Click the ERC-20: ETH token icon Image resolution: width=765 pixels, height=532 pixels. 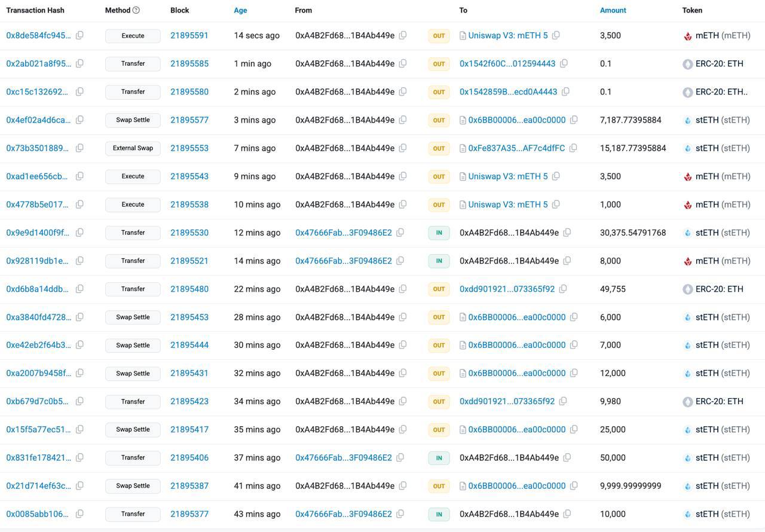coord(688,63)
